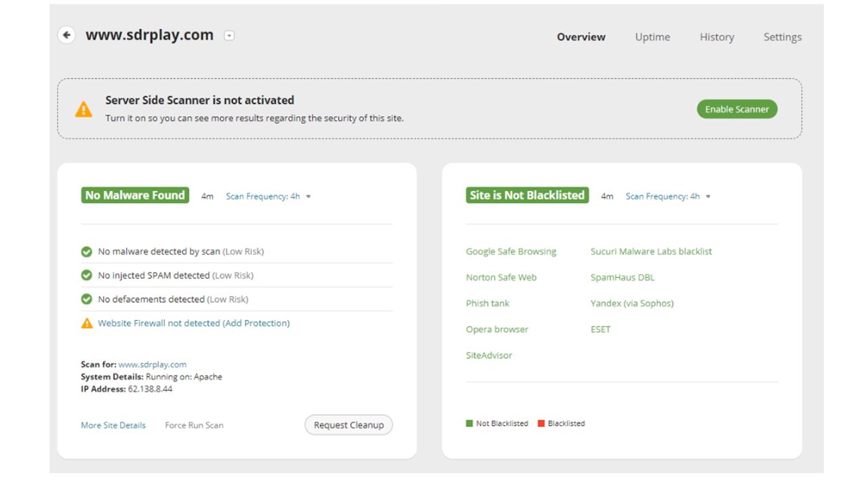Click Sucuri Malware Labs blacklist entry
Screen dimensions: 868x488
tap(651, 251)
